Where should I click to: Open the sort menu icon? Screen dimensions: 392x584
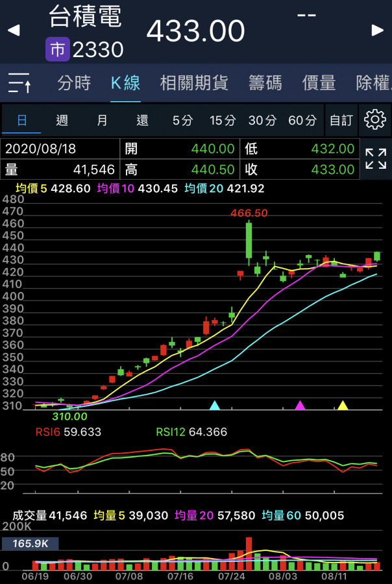(x=19, y=83)
